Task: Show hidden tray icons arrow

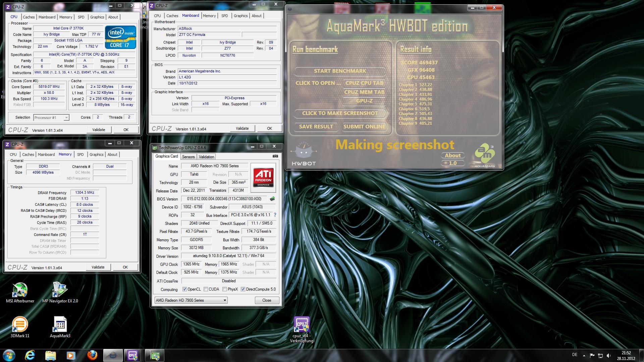Action: (x=584, y=356)
